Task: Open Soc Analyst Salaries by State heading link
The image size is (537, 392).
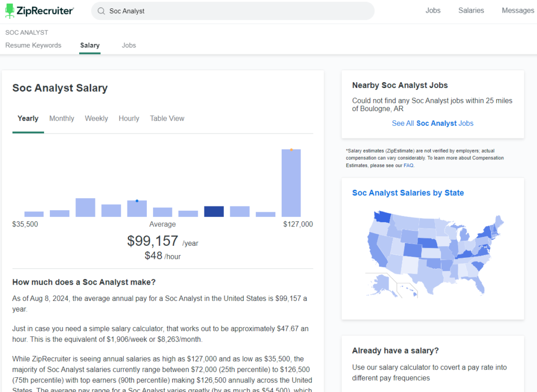Action: pos(408,193)
